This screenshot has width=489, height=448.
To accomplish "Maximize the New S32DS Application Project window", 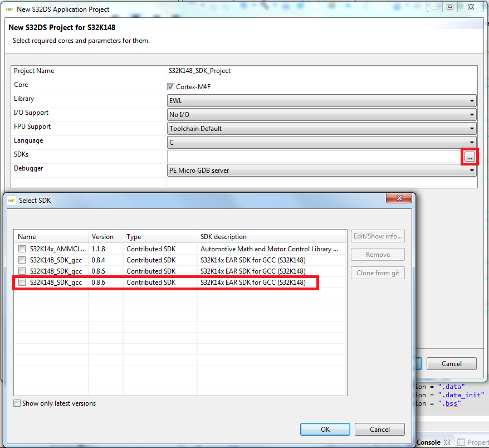I will (449, 7).
